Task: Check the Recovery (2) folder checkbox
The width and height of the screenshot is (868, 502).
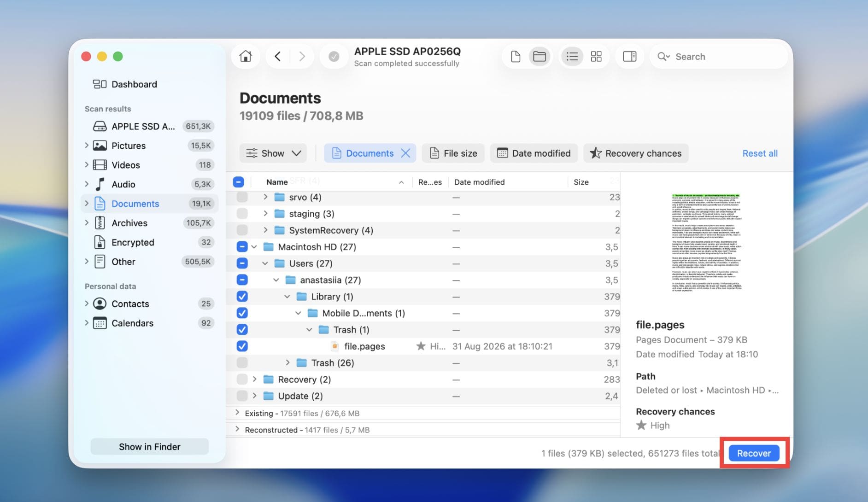Action: 242,379
